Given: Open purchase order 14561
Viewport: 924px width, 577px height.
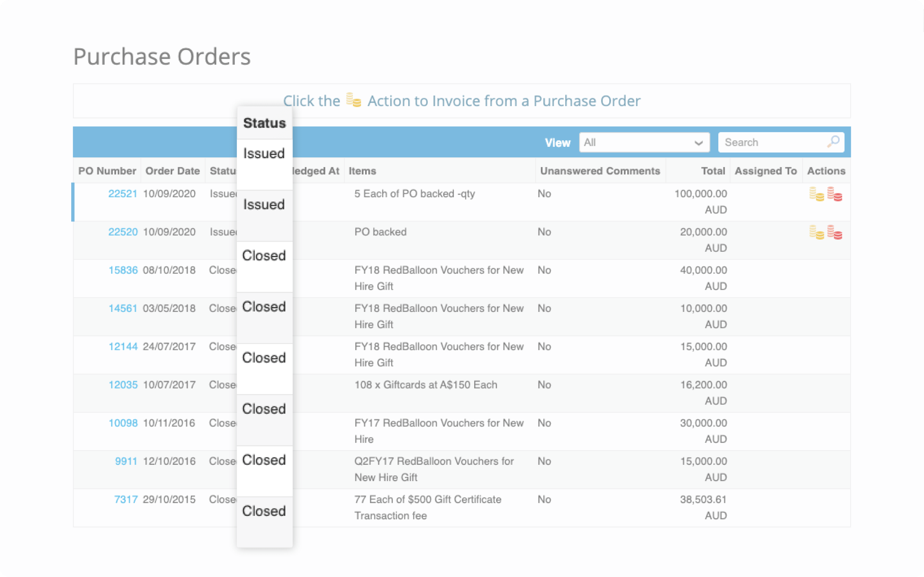Looking at the screenshot, I should pos(123,308).
